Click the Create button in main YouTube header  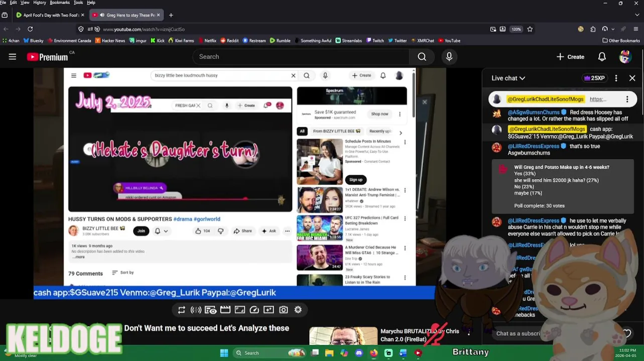[x=570, y=57]
